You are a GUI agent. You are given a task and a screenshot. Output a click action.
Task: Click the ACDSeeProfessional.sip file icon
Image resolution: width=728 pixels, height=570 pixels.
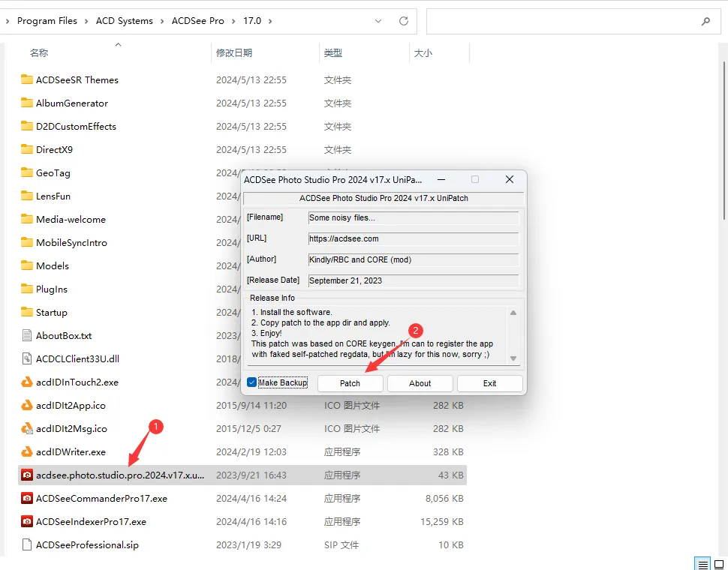pyautogui.click(x=27, y=544)
